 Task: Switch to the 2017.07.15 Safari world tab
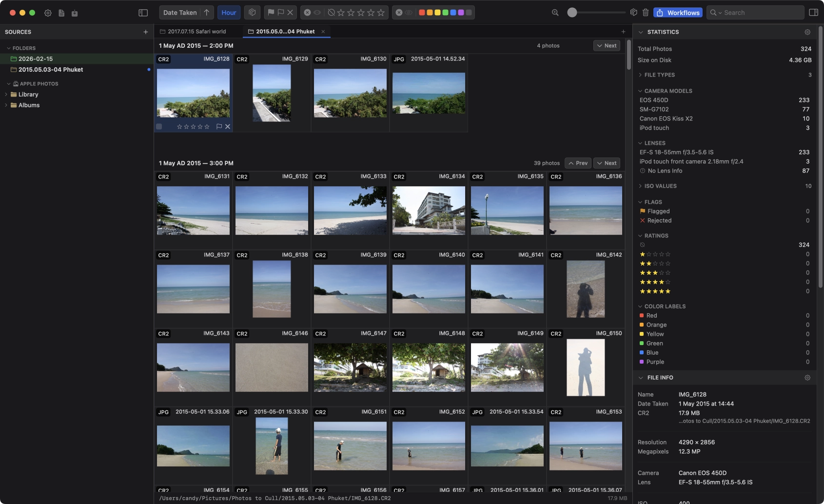pos(193,32)
